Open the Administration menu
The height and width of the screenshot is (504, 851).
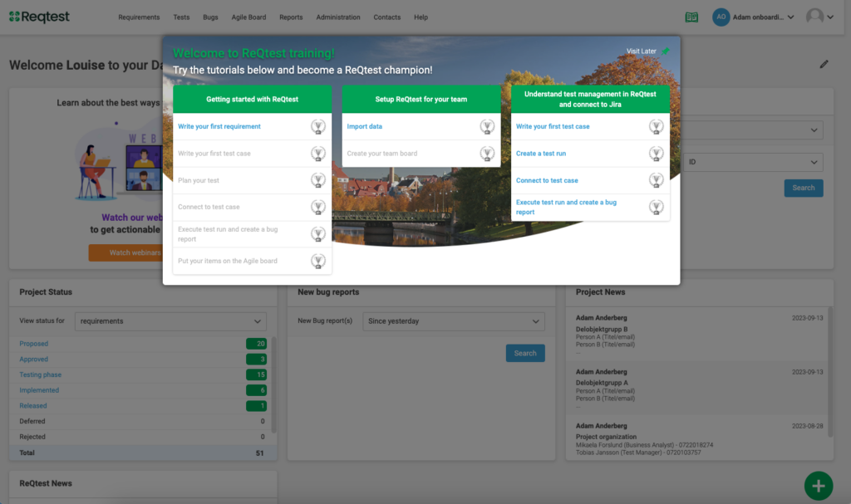338,17
